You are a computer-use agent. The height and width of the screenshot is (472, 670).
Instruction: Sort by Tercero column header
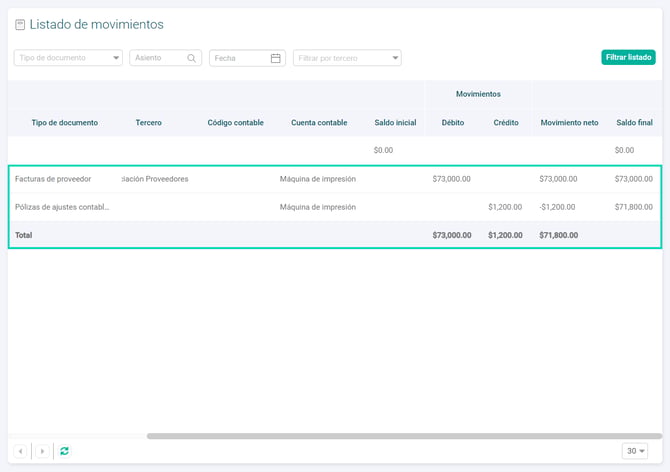click(x=149, y=123)
